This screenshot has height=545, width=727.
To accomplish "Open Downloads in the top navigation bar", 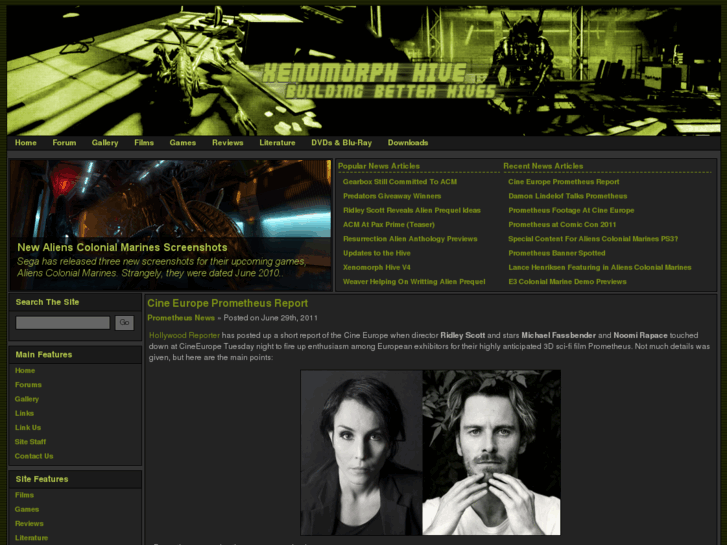I will click(408, 142).
